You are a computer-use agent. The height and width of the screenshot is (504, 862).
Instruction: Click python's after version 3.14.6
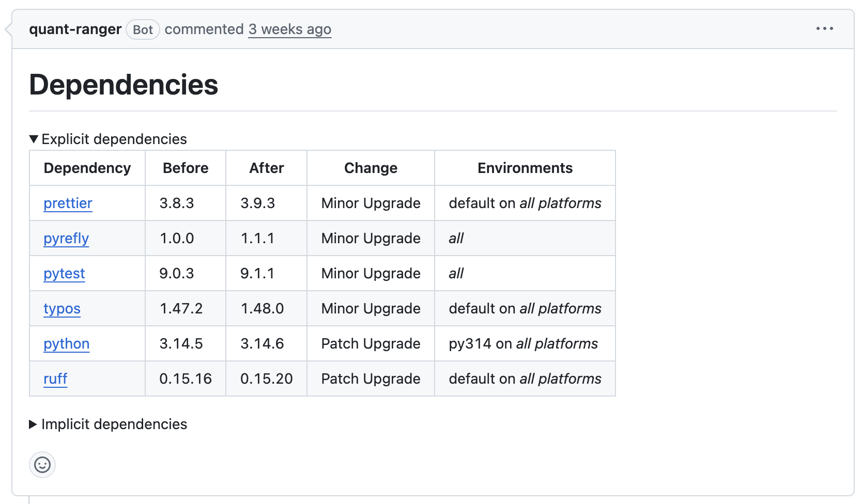pyautogui.click(x=263, y=344)
